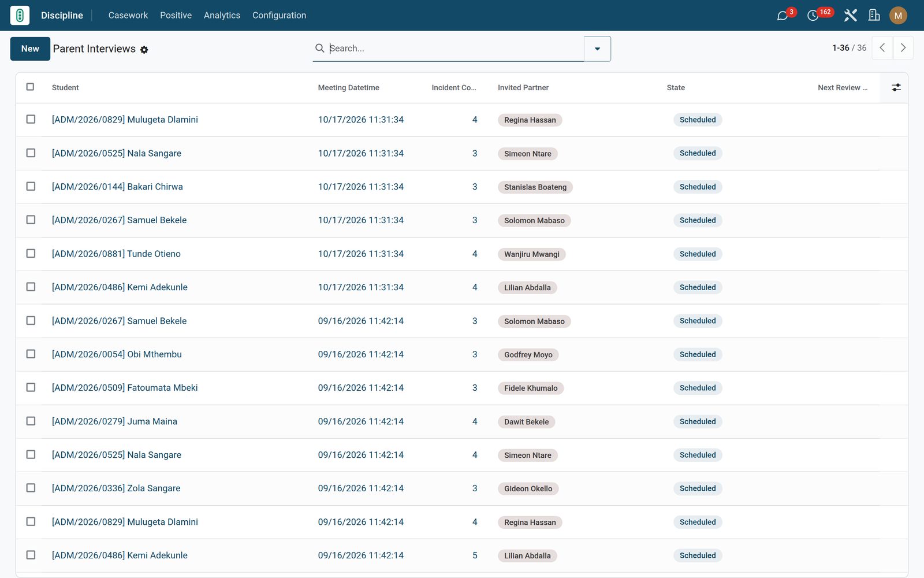Click the Stanislas Boateng partner tag
The image size is (924, 578).
(x=535, y=187)
